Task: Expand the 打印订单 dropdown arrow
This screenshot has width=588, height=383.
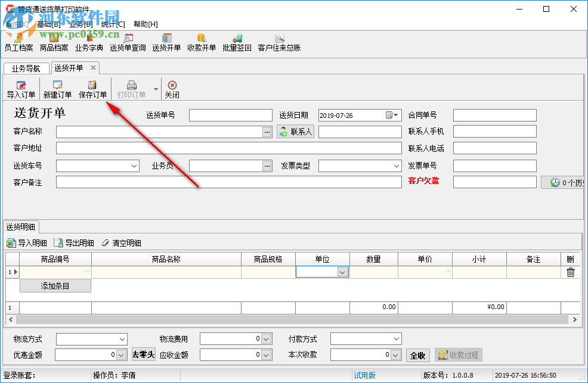Action: pyautogui.click(x=156, y=89)
